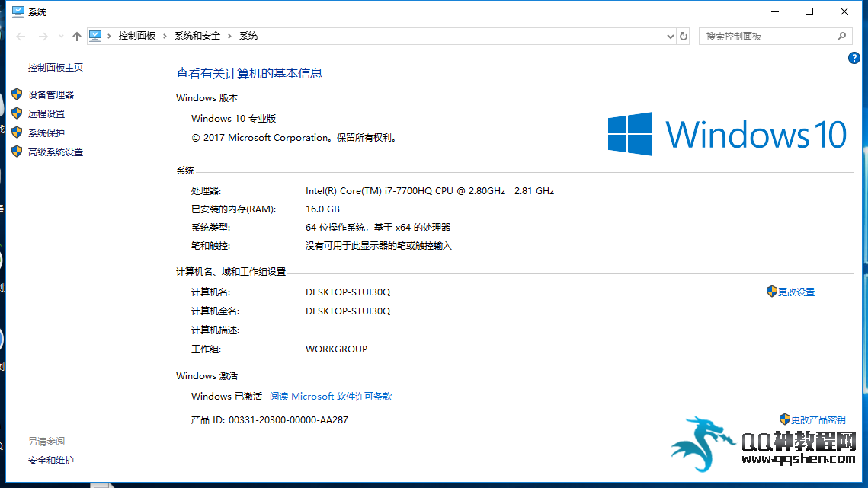
Task: Click the Back navigation arrow
Action: pos(21,37)
